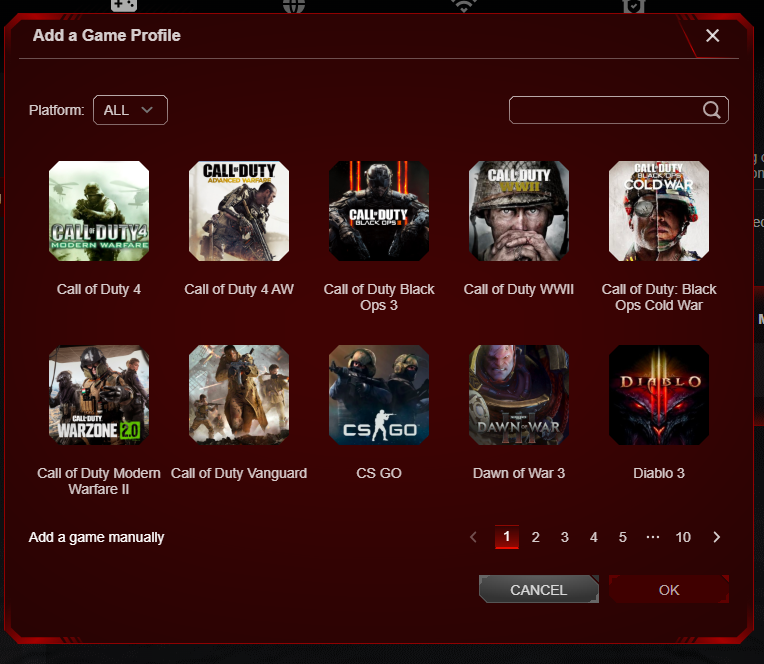Select the Diablo 3 game icon
The width and height of the screenshot is (764, 664).
pos(659,395)
